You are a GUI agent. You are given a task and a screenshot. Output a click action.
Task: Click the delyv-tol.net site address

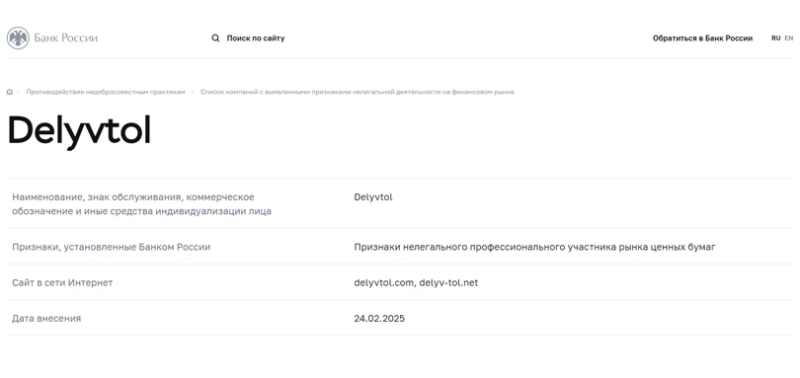(x=448, y=283)
